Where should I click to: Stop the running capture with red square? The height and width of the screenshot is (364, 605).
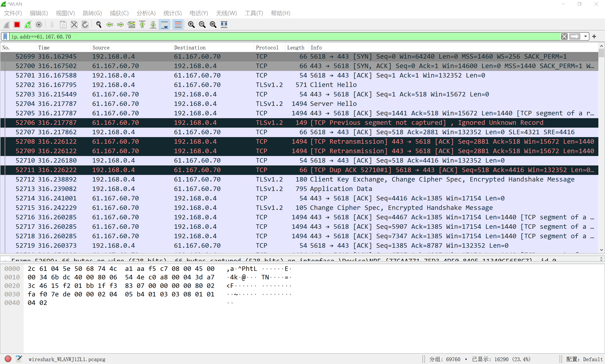(17, 25)
